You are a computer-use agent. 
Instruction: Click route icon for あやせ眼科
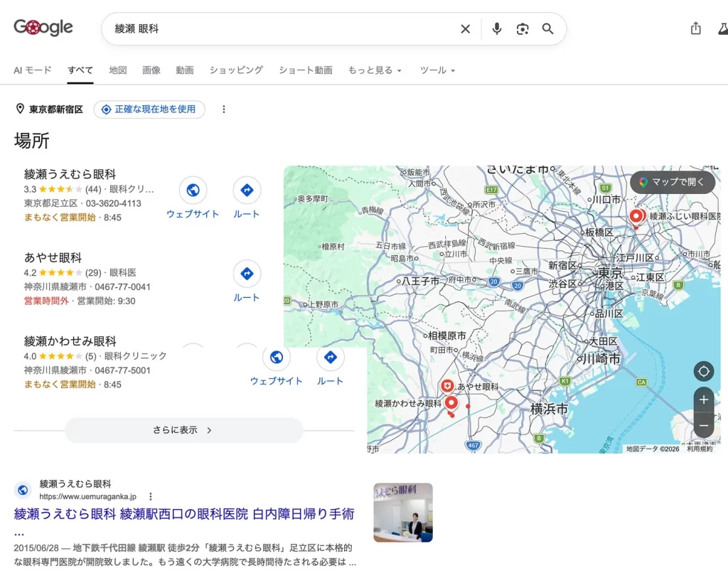(x=247, y=274)
